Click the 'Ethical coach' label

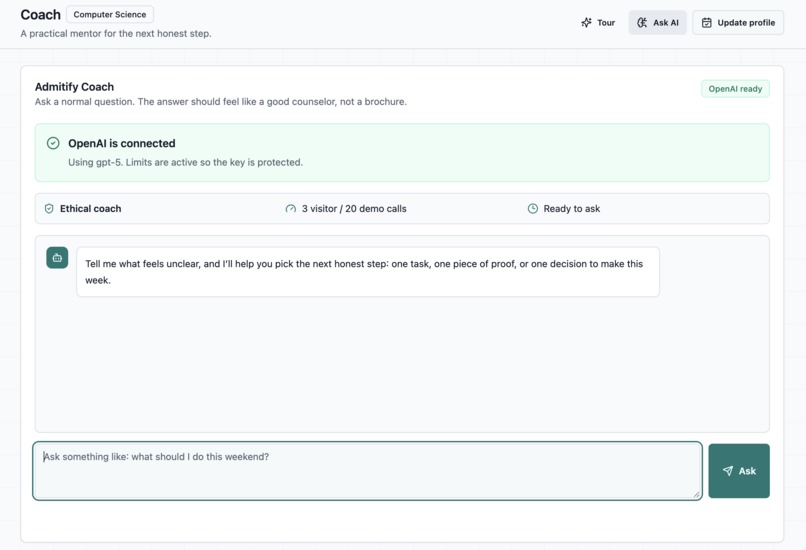click(x=90, y=209)
